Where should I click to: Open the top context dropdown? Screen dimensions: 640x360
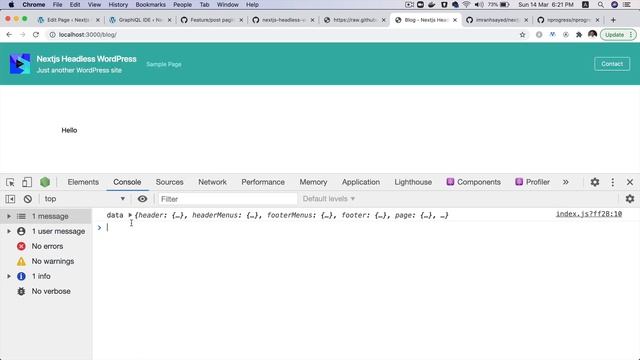84,199
